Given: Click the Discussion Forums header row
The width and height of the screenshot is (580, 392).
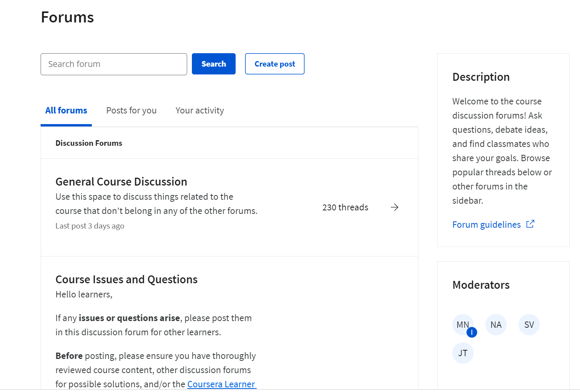Looking at the screenshot, I should pos(89,143).
